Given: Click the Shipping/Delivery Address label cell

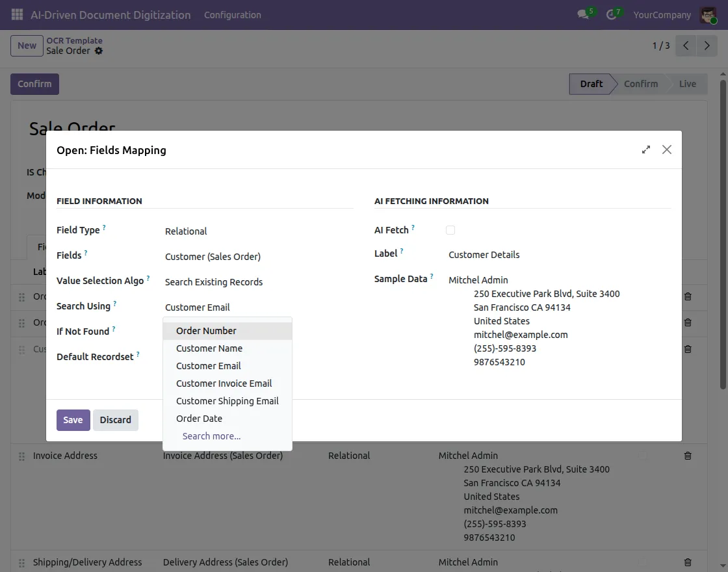Looking at the screenshot, I should tap(87, 562).
